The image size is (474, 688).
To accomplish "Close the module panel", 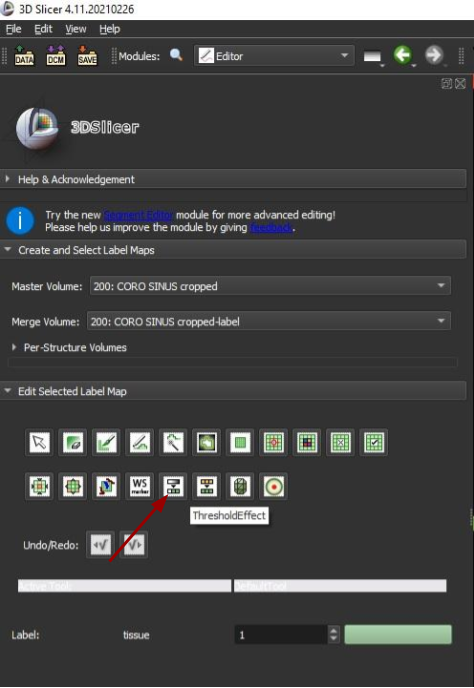I will [x=460, y=83].
